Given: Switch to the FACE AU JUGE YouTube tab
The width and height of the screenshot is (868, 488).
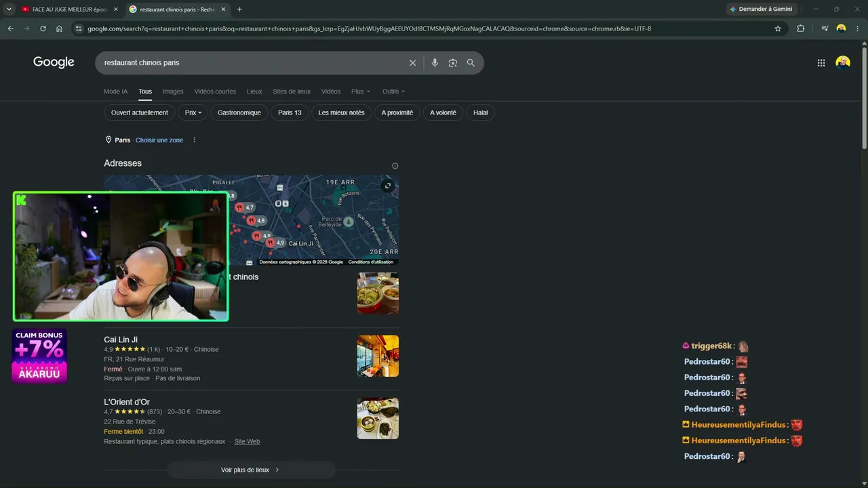Looking at the screenshot, I should tap(68, 9).
